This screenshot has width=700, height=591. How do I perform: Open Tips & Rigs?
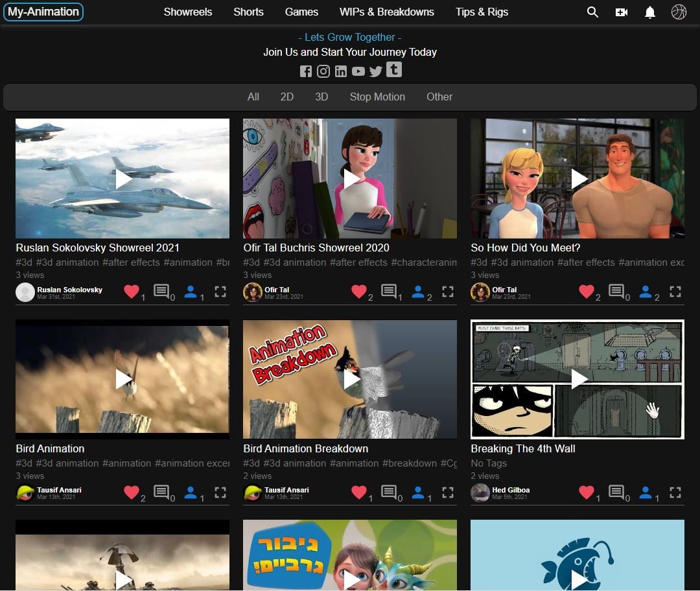[482, 12]
